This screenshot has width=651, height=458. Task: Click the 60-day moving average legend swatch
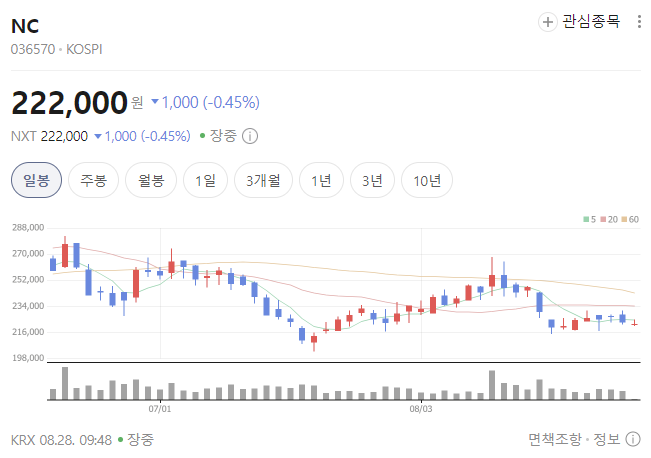(624, 219)
